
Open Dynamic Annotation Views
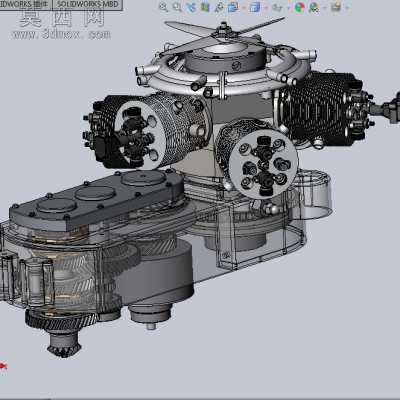pos(219,7)
